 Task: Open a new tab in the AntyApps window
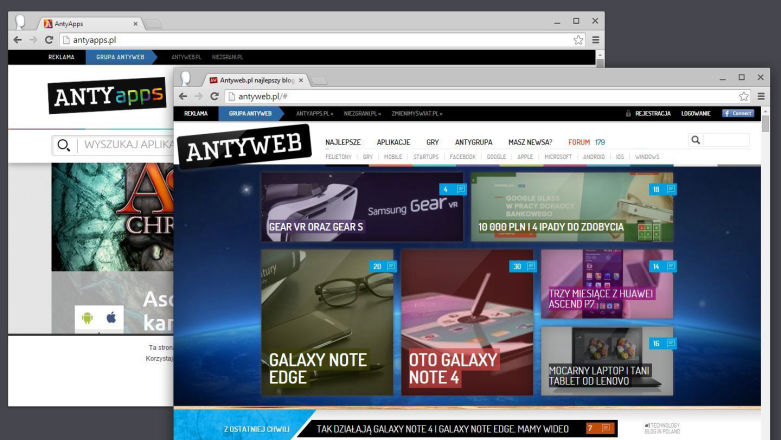153,24
